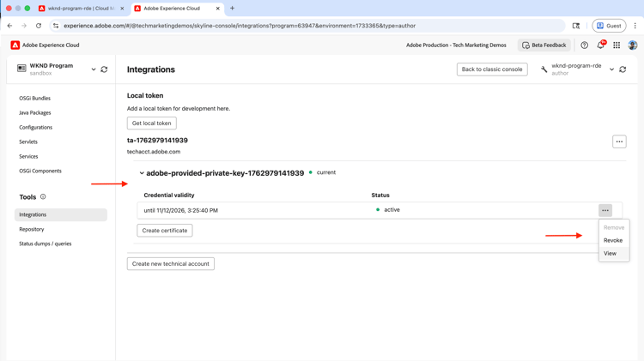
Task: Click the browser address bar URL
Action: (x=240, y=26)
